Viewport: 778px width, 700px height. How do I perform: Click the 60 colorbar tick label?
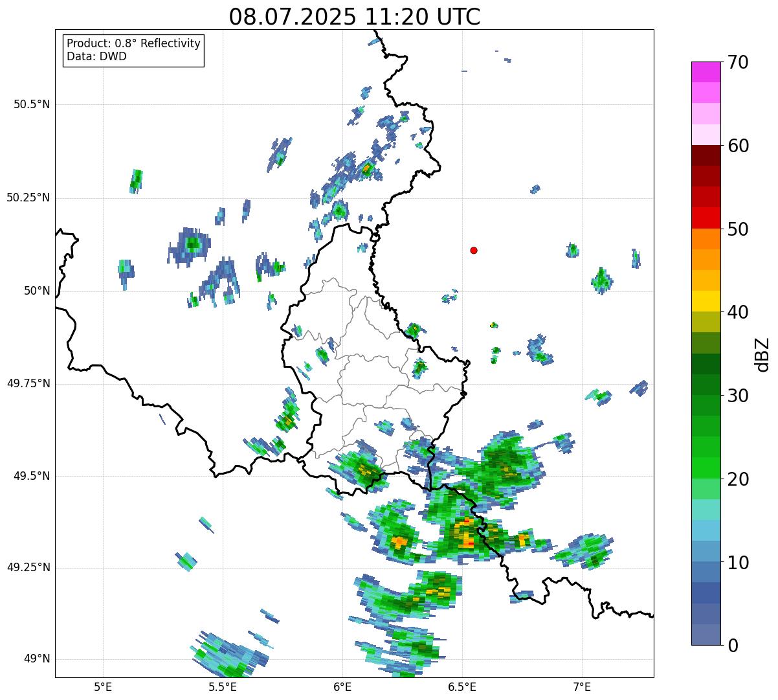click(x=738, y=146)
